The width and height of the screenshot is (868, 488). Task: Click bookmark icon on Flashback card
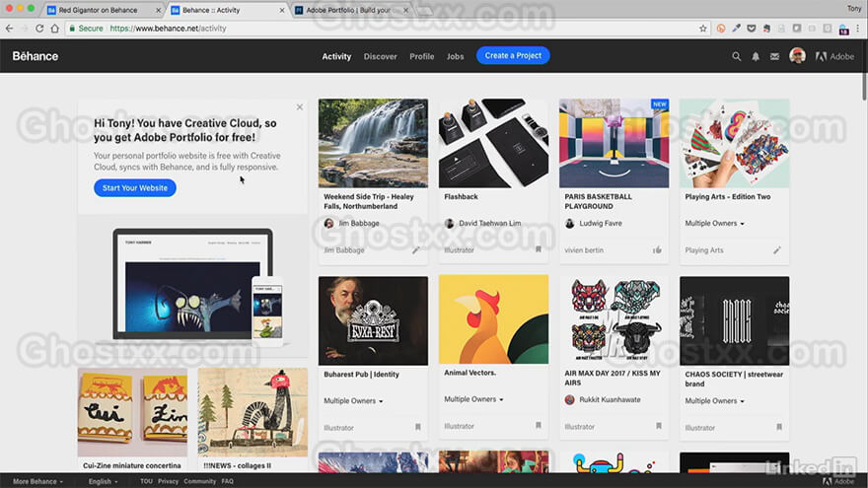(x=539, y=249)
